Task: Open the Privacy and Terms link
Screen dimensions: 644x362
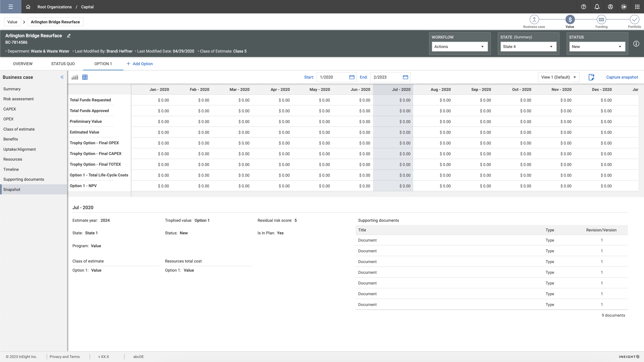Action: coord(65,357)
